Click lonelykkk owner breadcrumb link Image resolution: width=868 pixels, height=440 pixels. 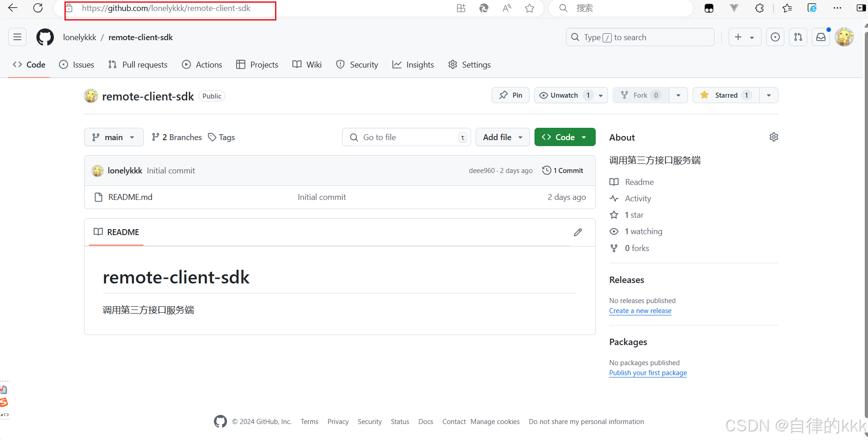coord(79,37)
